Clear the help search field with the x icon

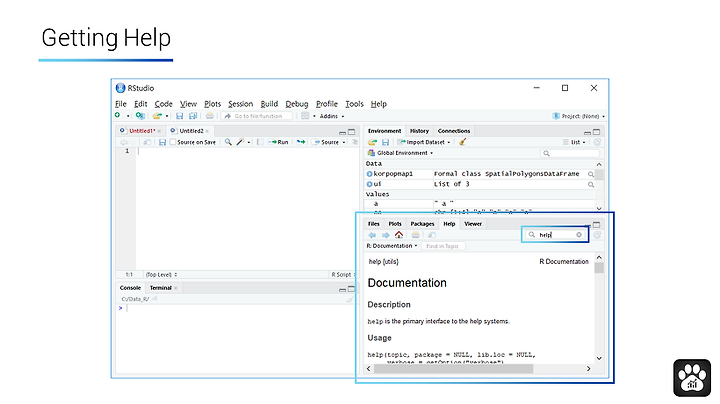[x=579, y=235]
